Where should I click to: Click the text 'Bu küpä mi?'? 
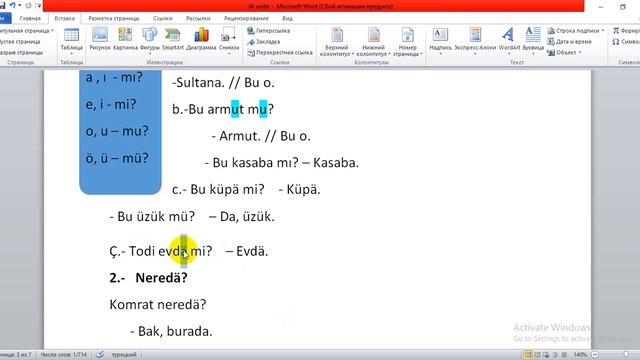coord(227,189)
